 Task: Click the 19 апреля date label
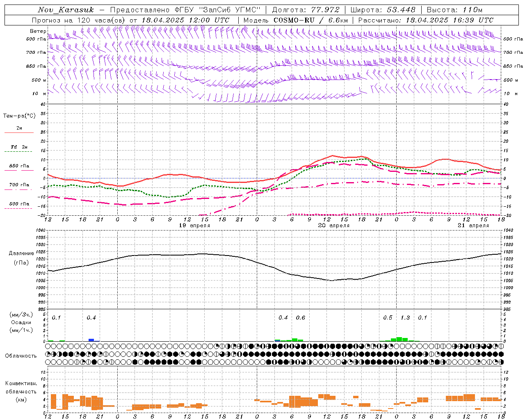(x=194, y=226)
